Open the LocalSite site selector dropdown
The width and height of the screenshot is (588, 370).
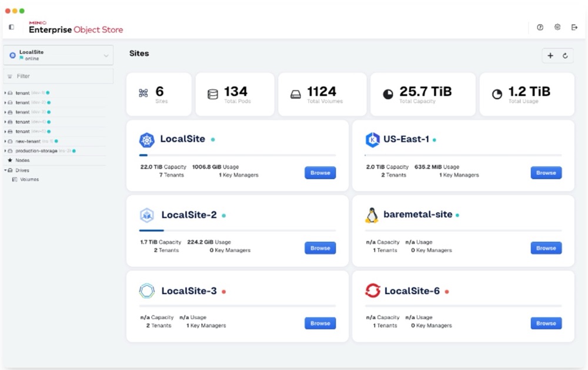pos(58,55)
